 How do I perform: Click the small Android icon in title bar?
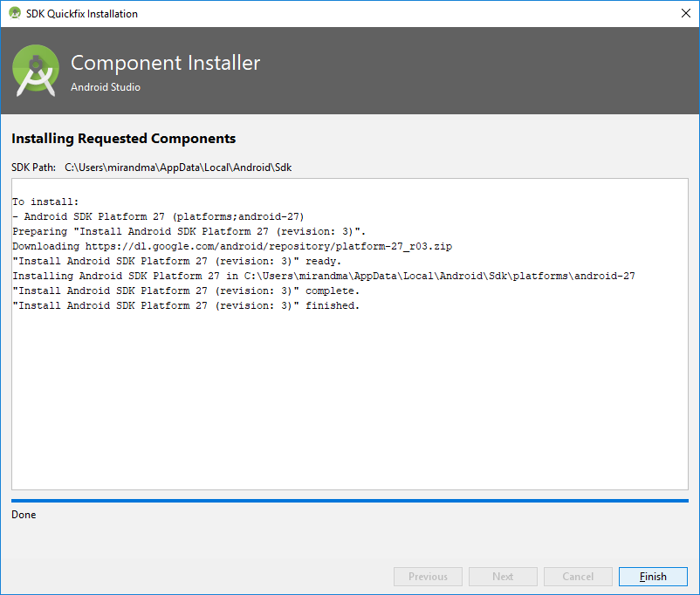coord(14,13)
